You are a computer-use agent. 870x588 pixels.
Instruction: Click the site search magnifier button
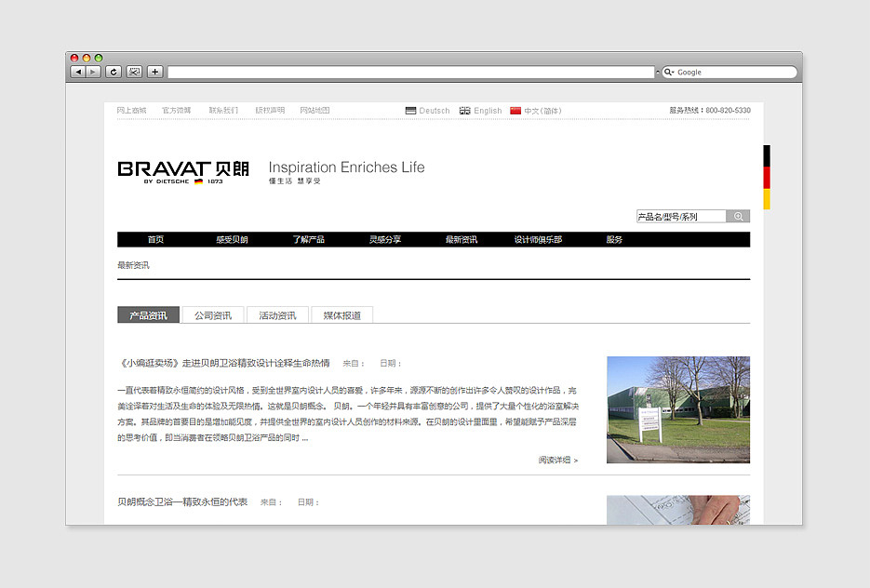click(738, 217)
